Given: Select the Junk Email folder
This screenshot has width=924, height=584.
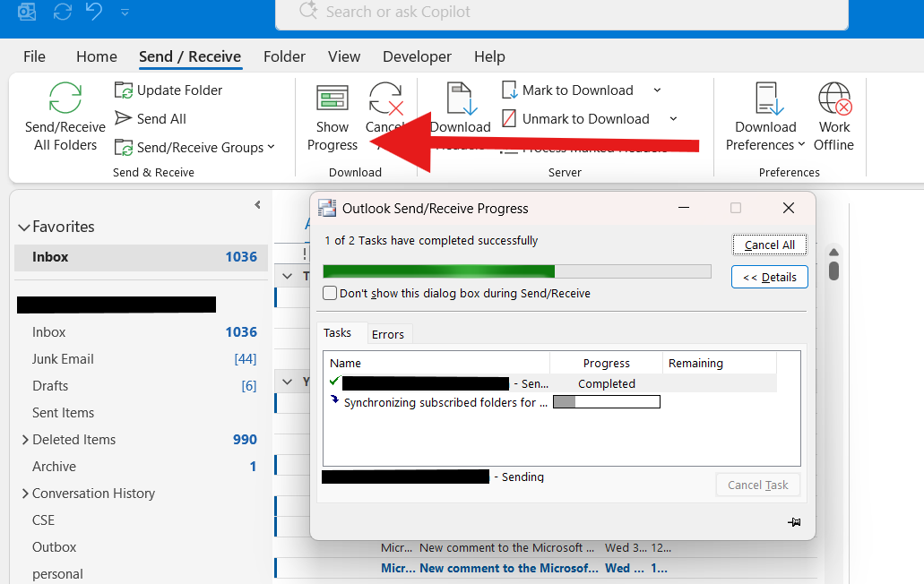Looking at the screenshot, I should coord(142,359).
